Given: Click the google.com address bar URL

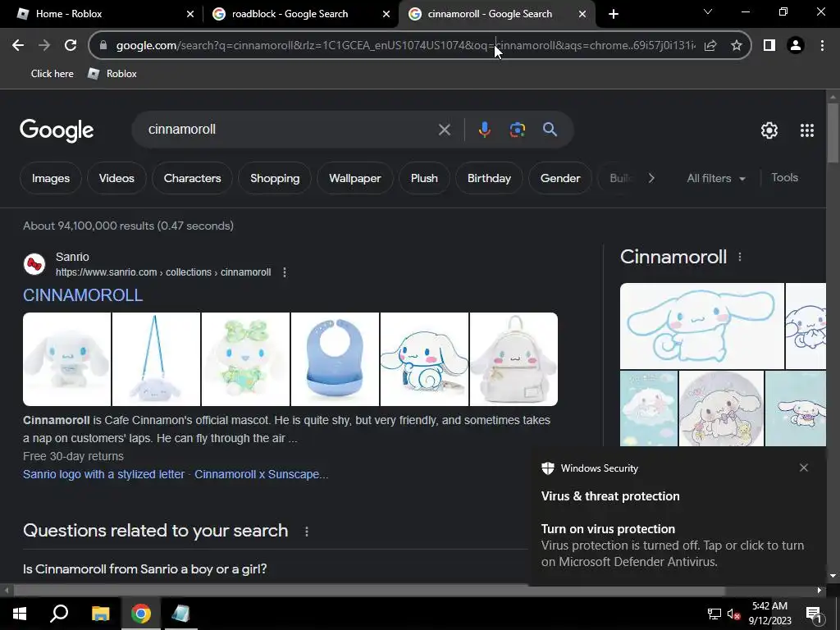Looking at the screenshot, I should click(405, 46).
